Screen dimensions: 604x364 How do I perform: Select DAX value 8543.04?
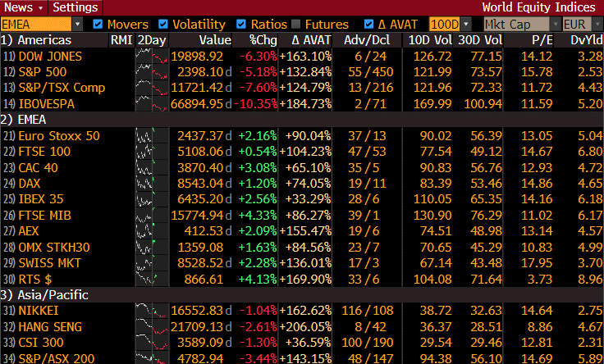pos(200,184)
